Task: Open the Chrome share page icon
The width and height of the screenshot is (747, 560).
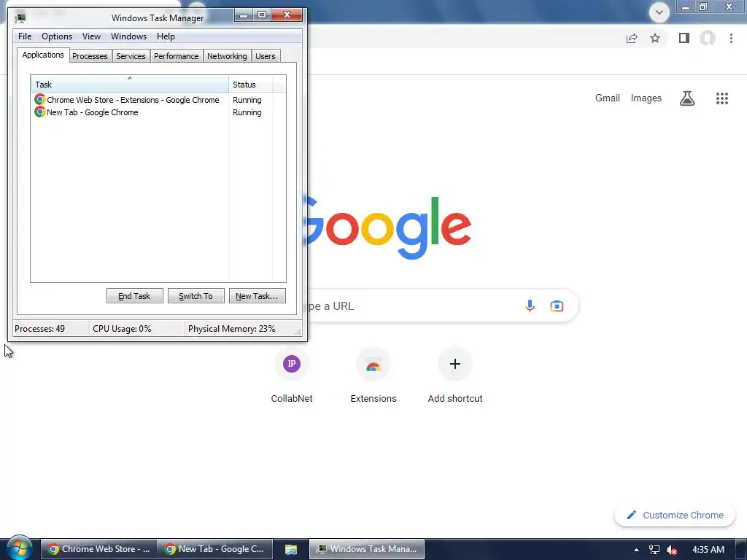Action: pyautogui.click(x=632, y=38)
